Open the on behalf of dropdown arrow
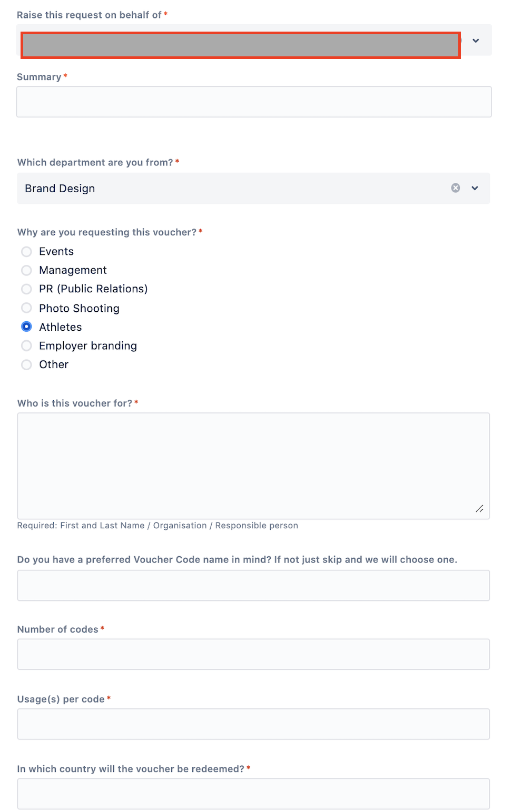 (x=476, y=41)
